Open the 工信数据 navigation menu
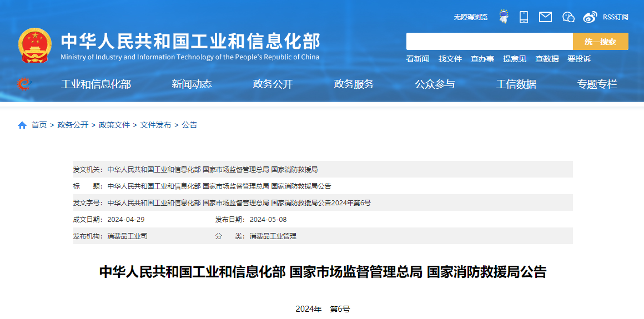This screenshot has width=644, height=319. pos(516,84)
